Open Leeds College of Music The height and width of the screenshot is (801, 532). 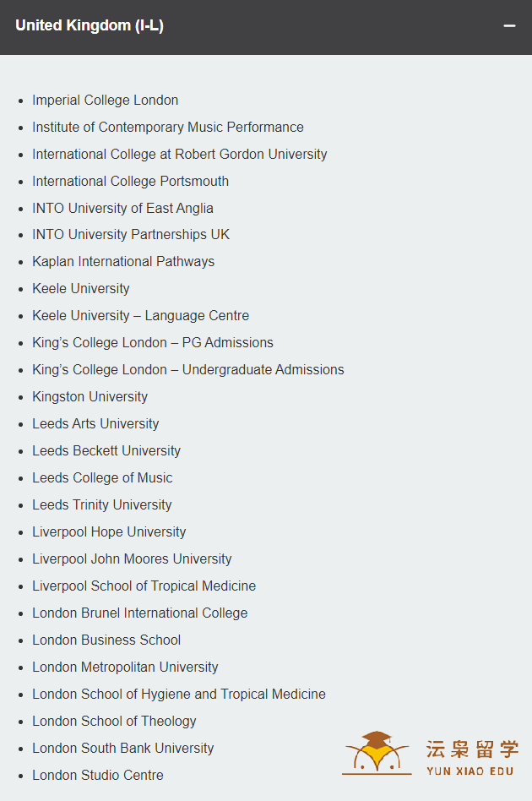coord(103,478)
